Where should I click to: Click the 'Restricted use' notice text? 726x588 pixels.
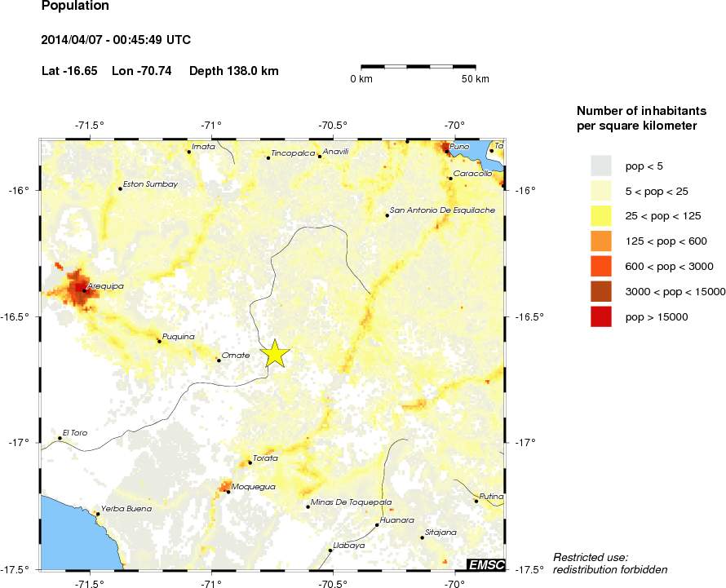pyautogui.click(x=609, y=563)
